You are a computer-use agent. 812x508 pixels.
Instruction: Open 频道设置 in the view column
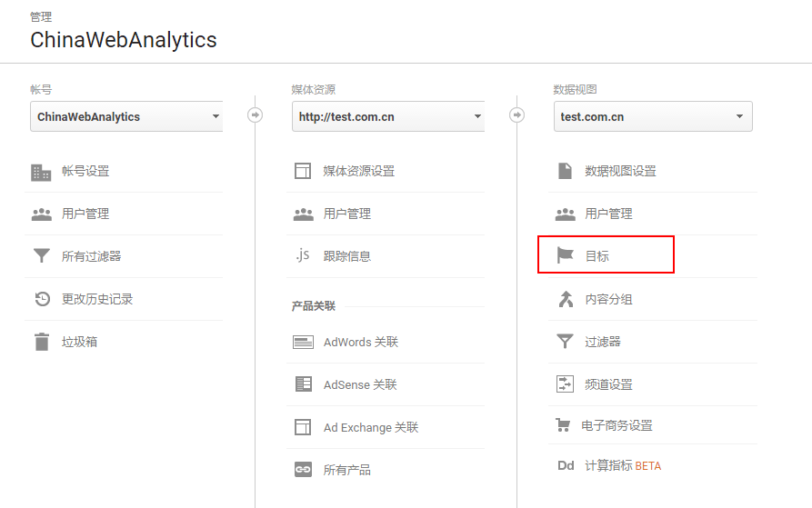pyautogui.click(x=608, y=384)
